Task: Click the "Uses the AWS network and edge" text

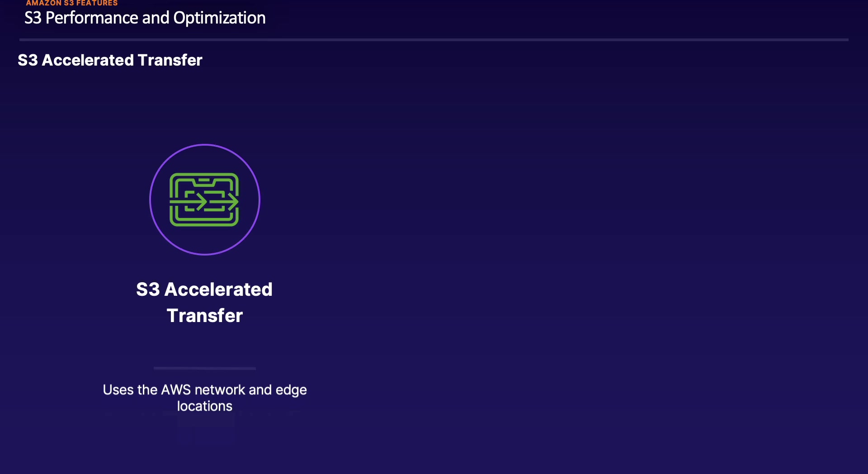Action: [x=204, y=390]
